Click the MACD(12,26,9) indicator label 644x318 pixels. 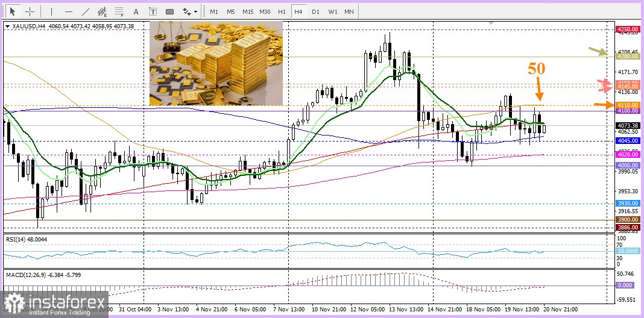click(x=43, y=275)
